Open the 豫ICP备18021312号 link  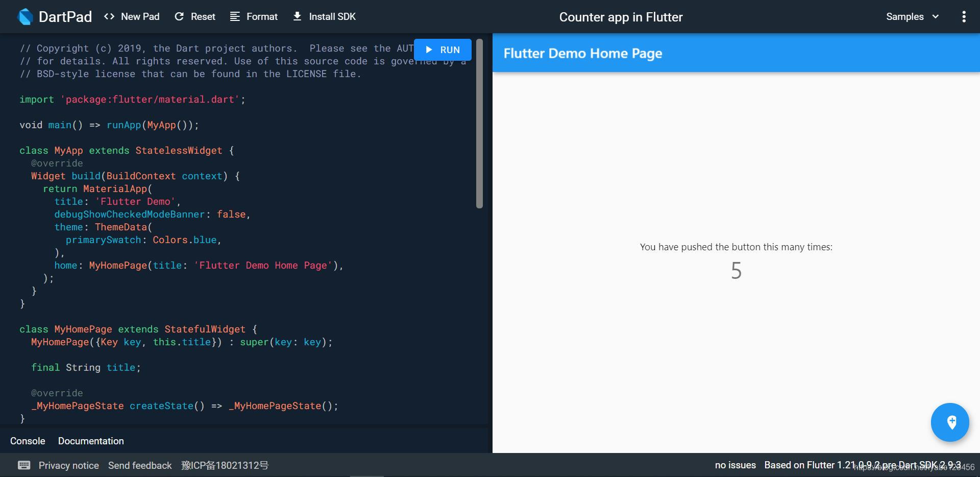point(225,465)
